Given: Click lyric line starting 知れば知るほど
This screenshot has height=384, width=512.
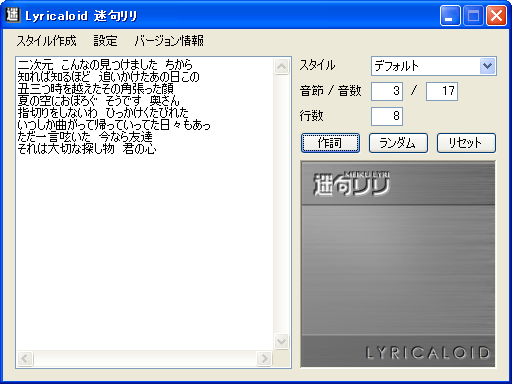Looking at the screenshot, I should point(108,77).
